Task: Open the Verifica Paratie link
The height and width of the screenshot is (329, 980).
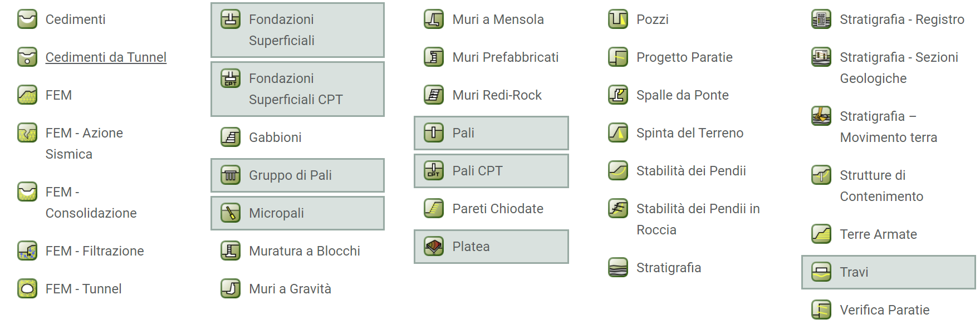Action: (x=885, y=310)
